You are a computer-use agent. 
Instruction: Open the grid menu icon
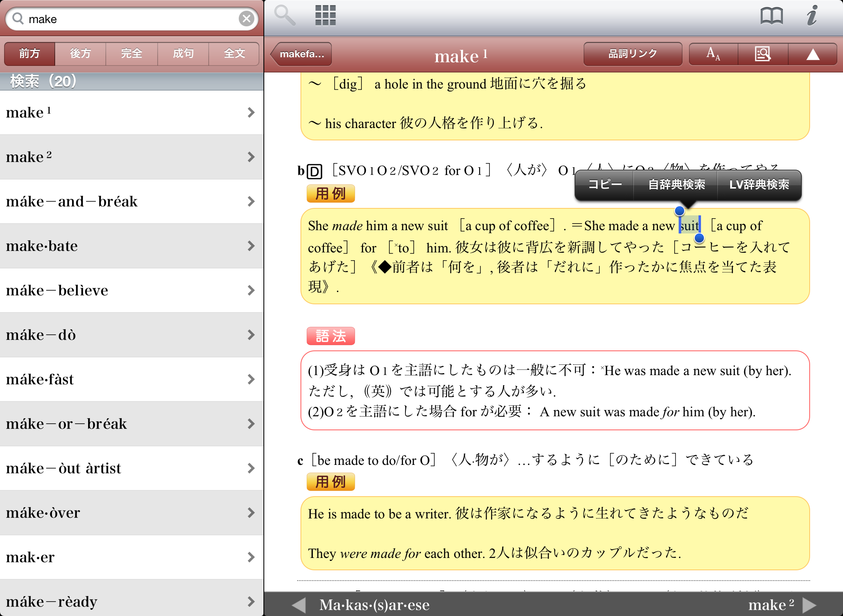[325, 16]
